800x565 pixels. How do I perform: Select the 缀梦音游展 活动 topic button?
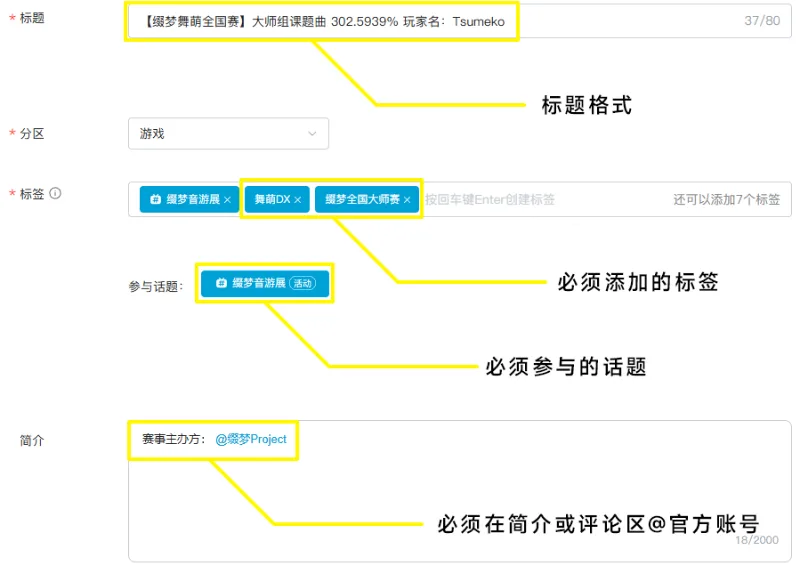(x=265, y=283)
